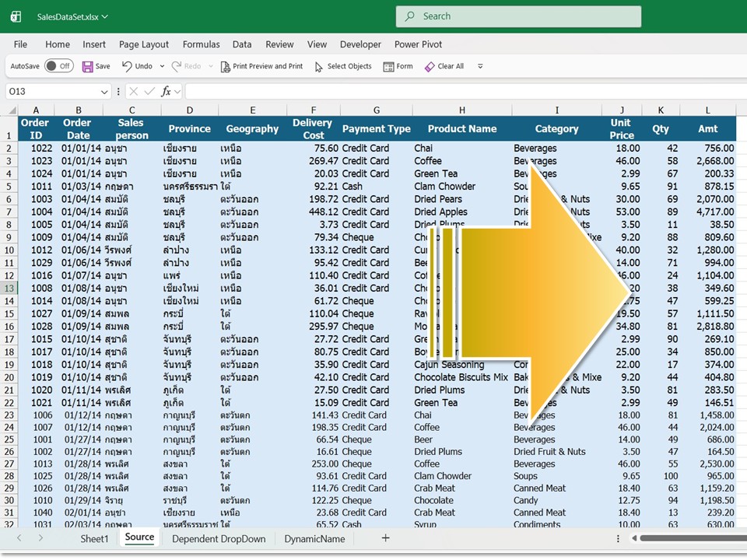The image size is (747, 560).
Task: Select row 13 header
Action: click(x=9, y=288)
